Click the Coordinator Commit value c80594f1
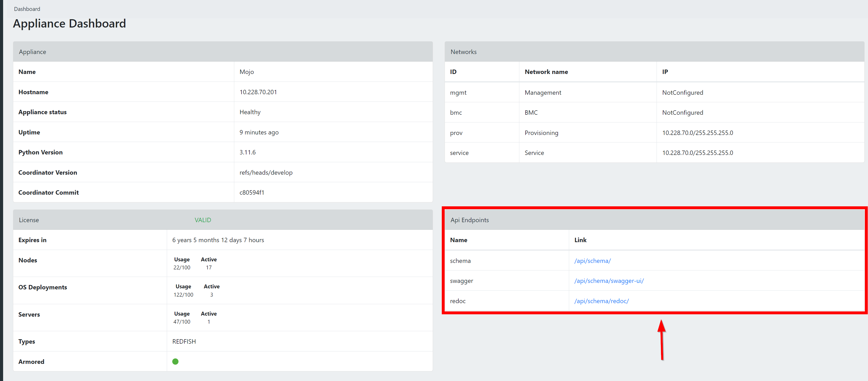Viewport: 868px width, 381px height. click(x=252, y=192)
